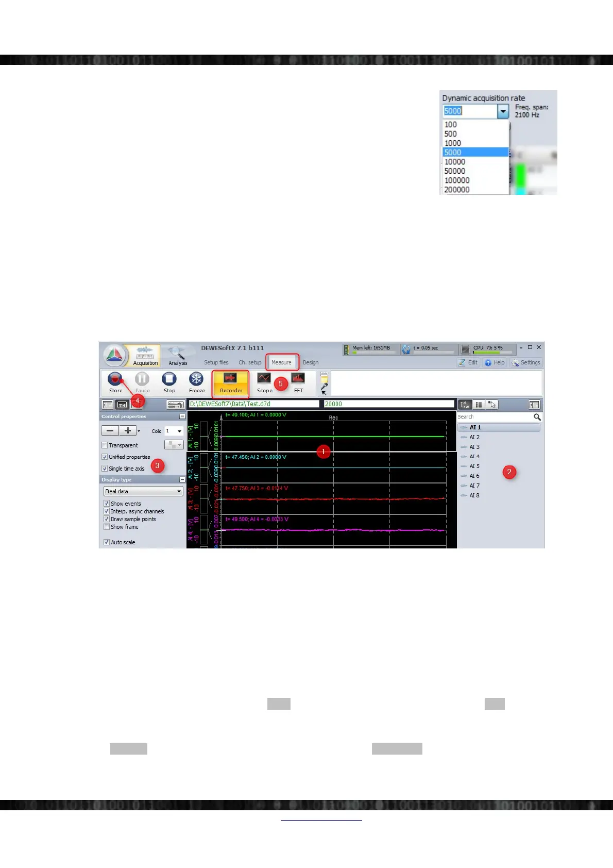Stop the acquisition
Image resolution: width=613 pixels, height=868 pixels.
169,382
